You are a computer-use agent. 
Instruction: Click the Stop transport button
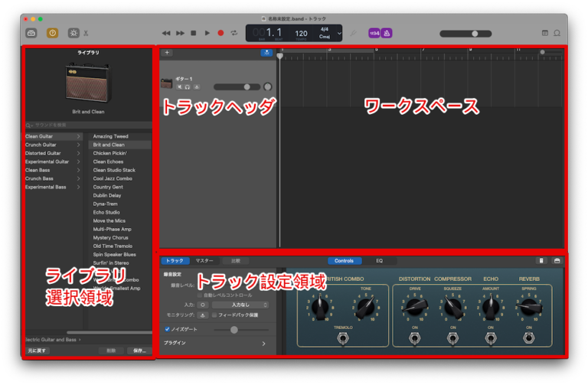(194, 33)
